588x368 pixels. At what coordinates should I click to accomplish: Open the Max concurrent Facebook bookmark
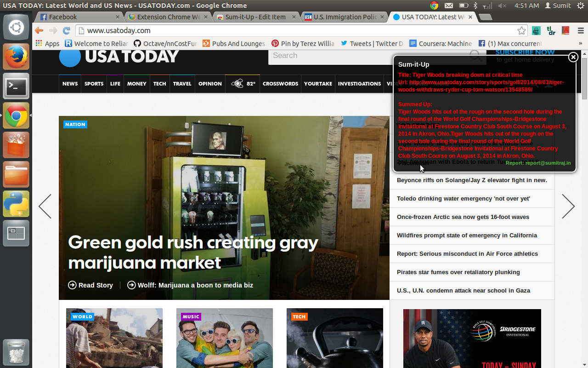510,44
